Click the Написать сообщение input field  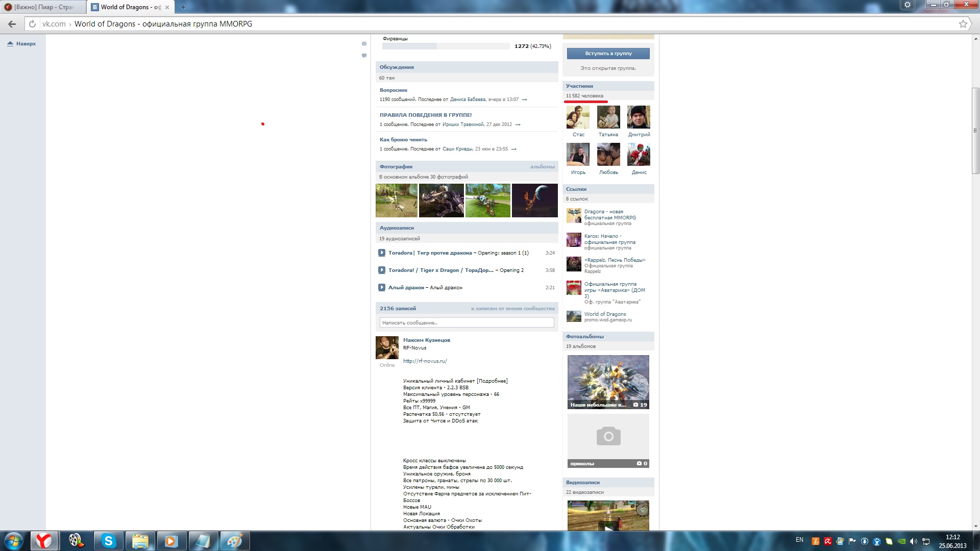pyautogui.click(x=467, y=322)
